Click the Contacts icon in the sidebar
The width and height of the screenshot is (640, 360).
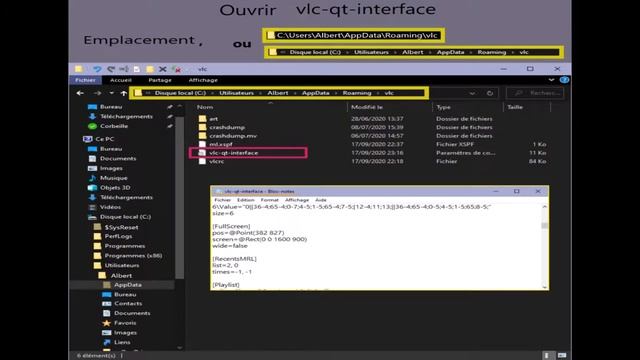(x=107, y=304)
